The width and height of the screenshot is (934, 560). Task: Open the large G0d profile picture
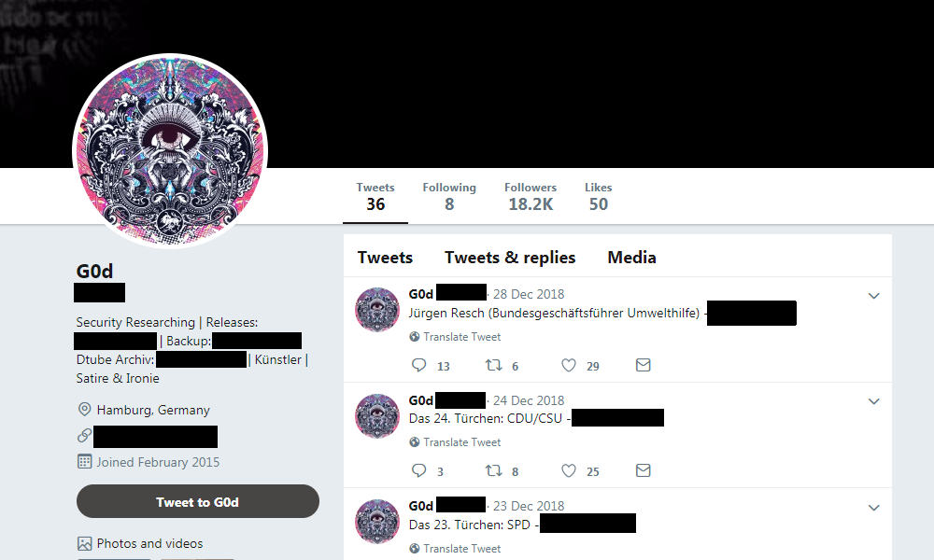(170, 150)
